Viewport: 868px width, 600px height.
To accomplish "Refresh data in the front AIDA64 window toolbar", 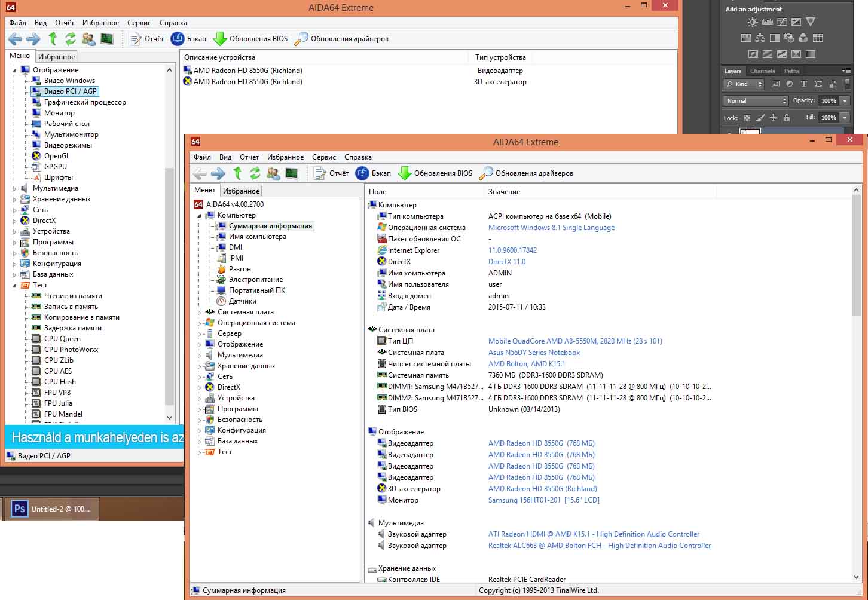I will pos(255,173).
